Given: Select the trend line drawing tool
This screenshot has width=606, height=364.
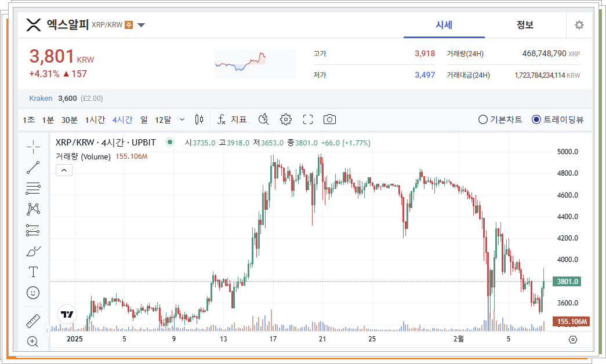Looking at the screenshot, I should pos(33,168).
